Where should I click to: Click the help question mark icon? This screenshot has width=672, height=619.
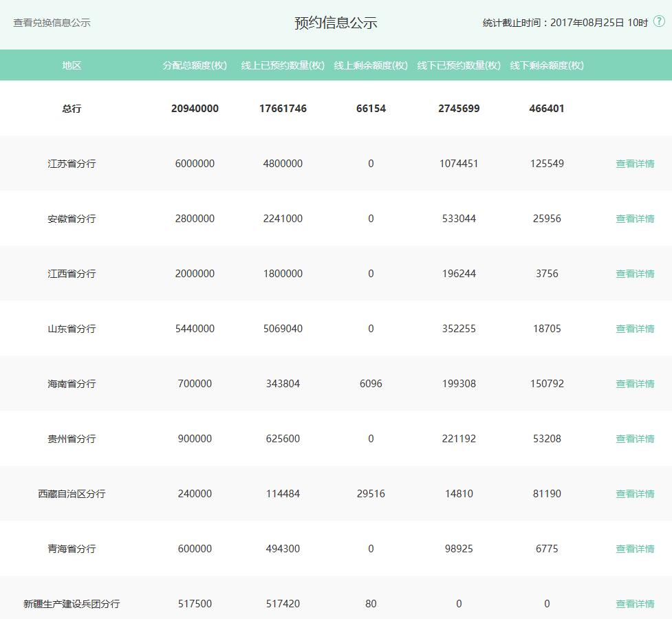pos(659,22)
